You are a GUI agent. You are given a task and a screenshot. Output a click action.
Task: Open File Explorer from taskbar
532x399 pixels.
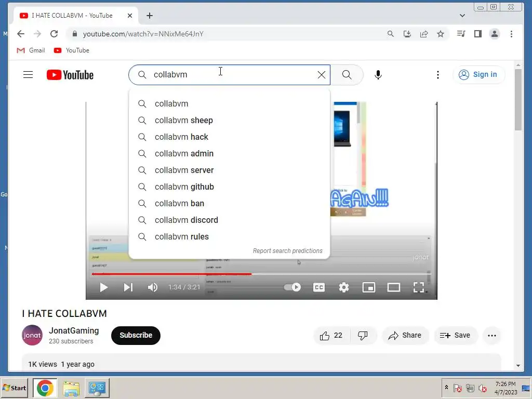tap(71, 388)
